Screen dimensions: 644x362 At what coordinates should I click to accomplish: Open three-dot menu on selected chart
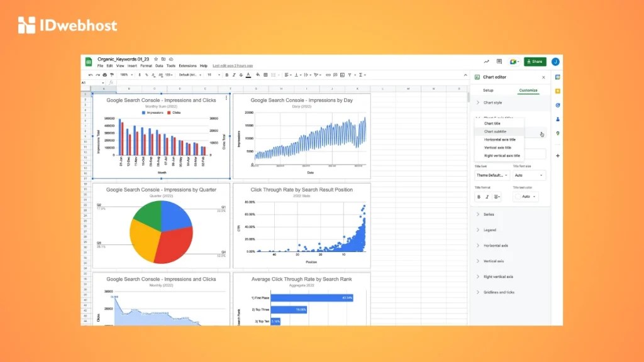click(x=226, y=97)
